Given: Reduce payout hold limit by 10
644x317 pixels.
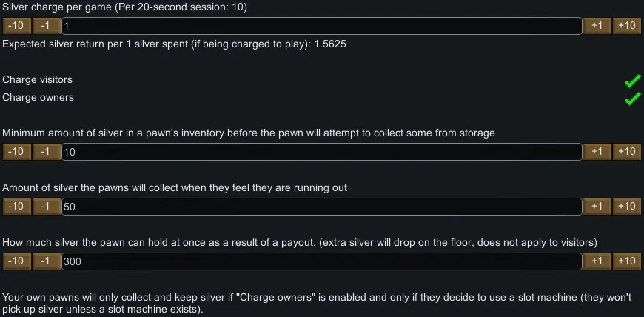Looking at the screenshot, I should tap(16, 261).
